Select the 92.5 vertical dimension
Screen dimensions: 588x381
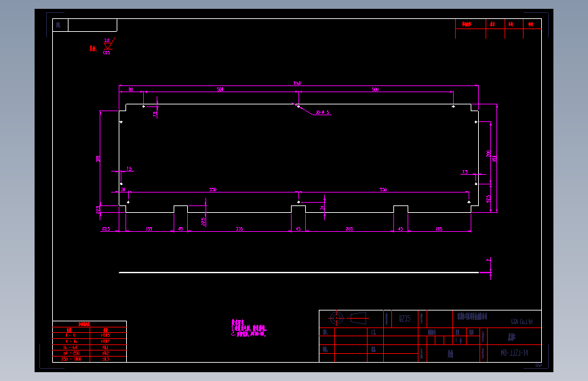(x=488, y=199)
